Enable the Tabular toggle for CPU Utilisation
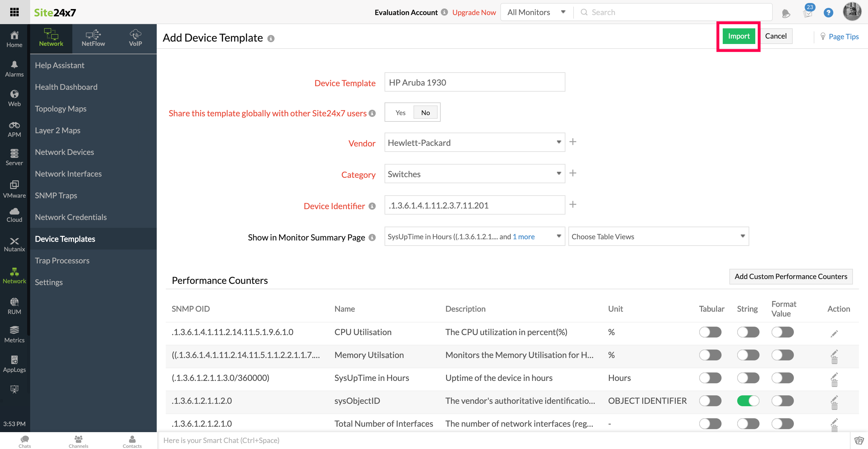The height and width of the screenshot is (449, 868). point(710,332)
